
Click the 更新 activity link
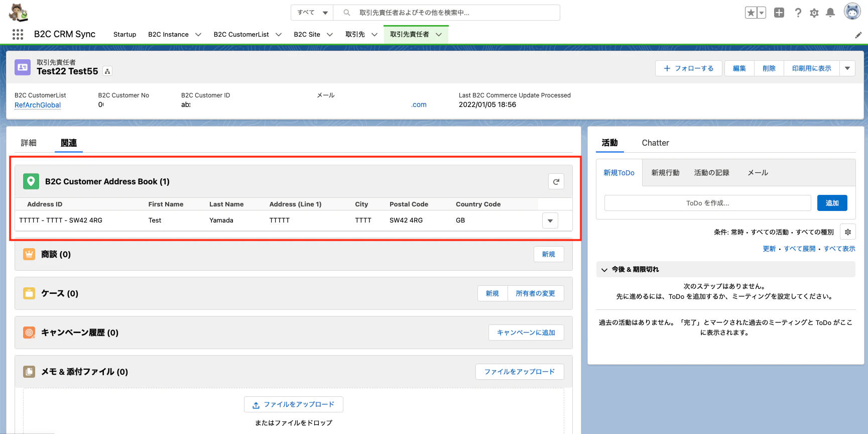[x=769, y=249]
